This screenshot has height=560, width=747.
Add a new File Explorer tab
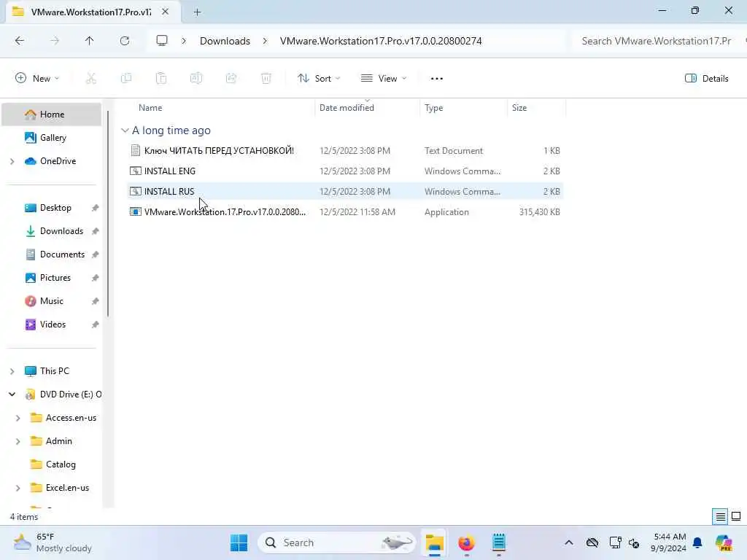pyautogui.click(x=197, y=12)
